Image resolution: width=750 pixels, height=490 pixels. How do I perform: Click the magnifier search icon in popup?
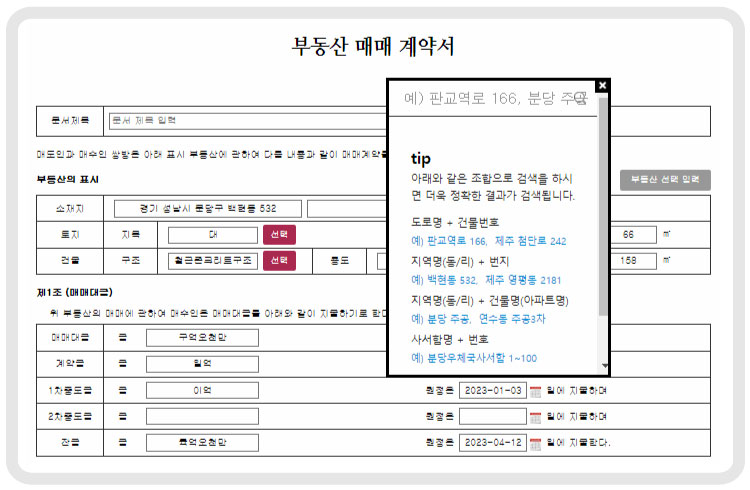tap(579, 98)
